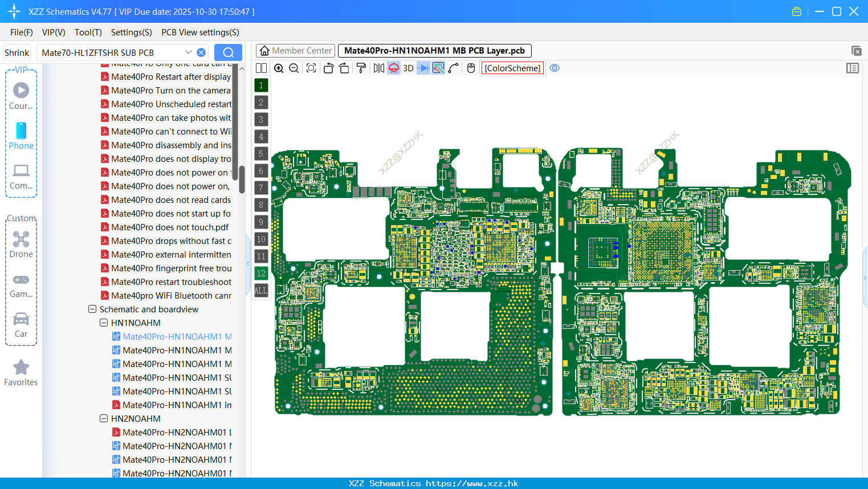Open the File(F) menu

[22, 32]
